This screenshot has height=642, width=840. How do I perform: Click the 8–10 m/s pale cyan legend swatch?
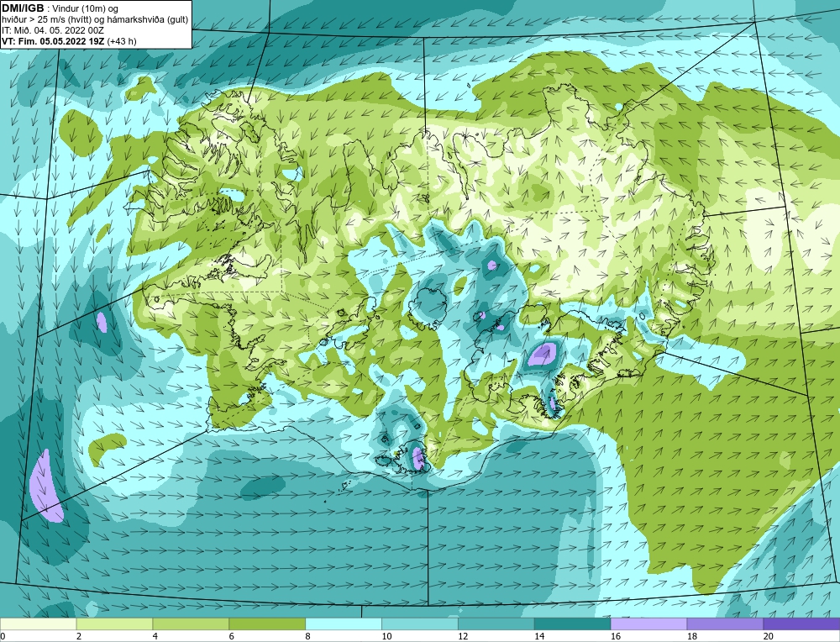[344, 624]
